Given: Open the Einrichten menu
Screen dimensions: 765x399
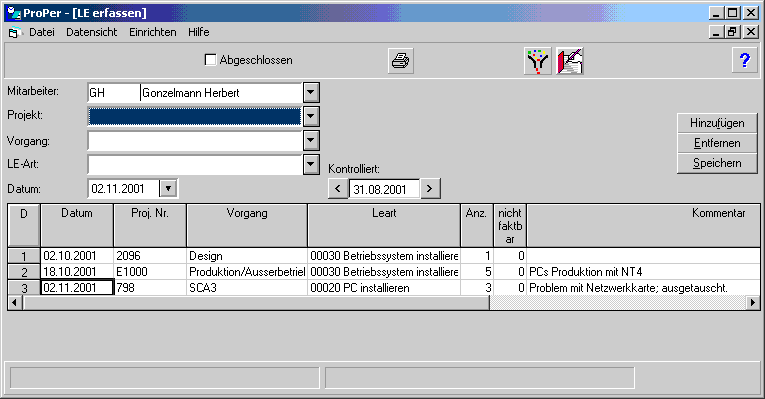Looking at the screenshot, I should coord(153,32).
